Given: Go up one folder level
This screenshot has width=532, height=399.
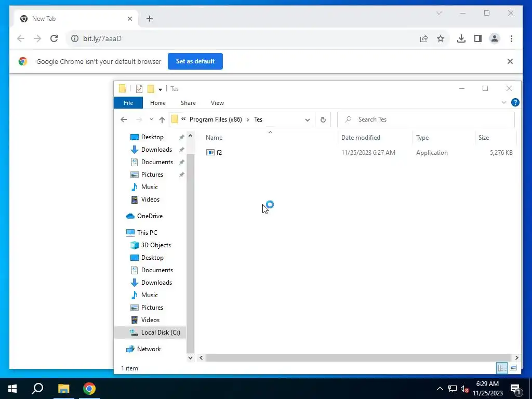Looking at the screenshot, I should pos(162,119).
